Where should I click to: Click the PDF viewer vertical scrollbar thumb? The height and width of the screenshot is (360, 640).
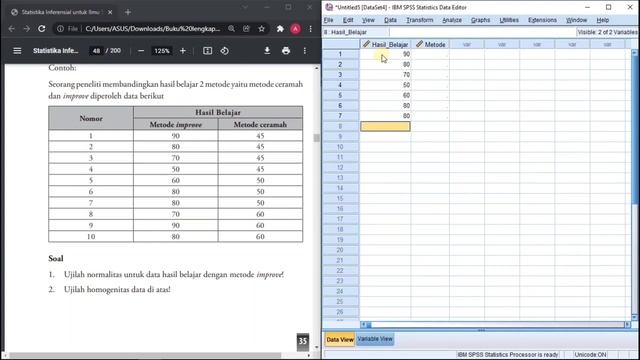point(317,138)
